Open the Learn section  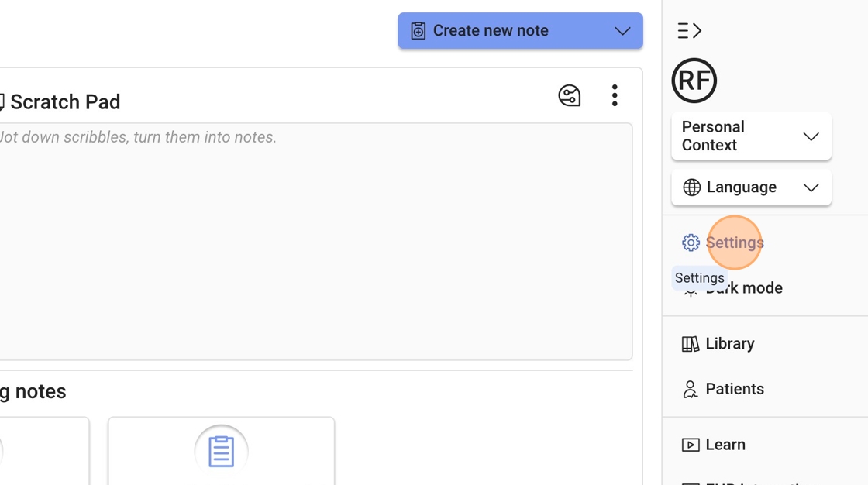pyautogui.click(x=725, y=445)
